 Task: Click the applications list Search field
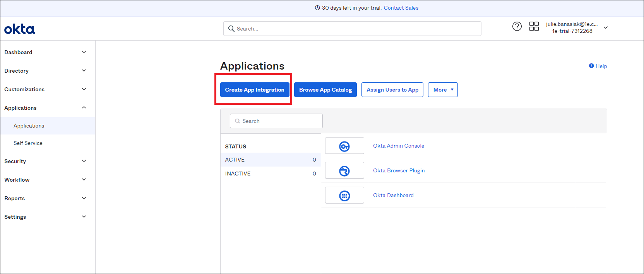276,121
